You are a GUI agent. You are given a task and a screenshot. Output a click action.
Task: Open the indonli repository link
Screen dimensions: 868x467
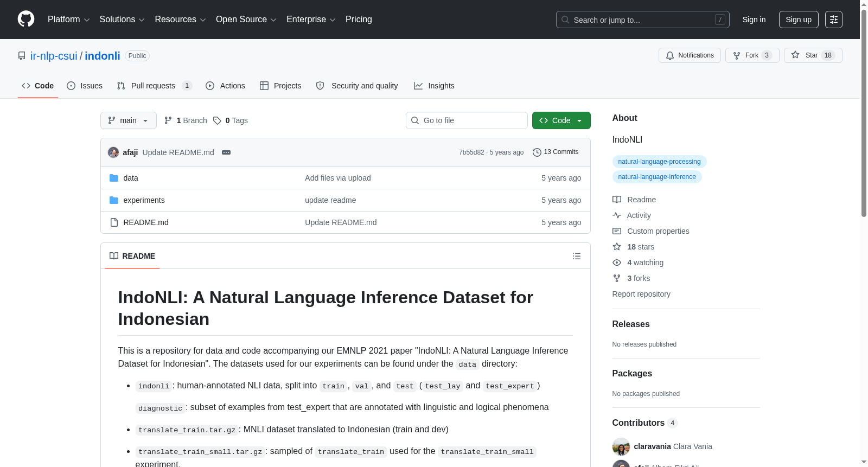click(x=103, y=56)
